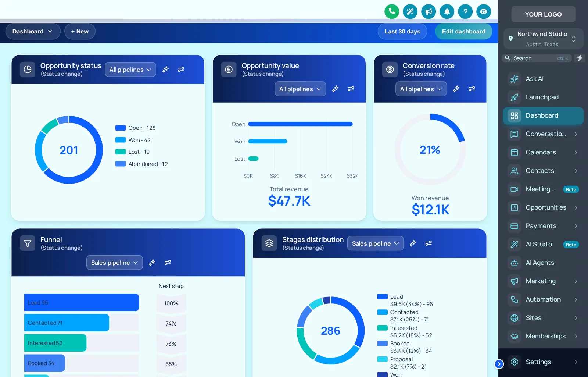Open Opportunities in sidebar
This screenshot has height=377, width=588.
pyautogui.click(x=543, y=207)
